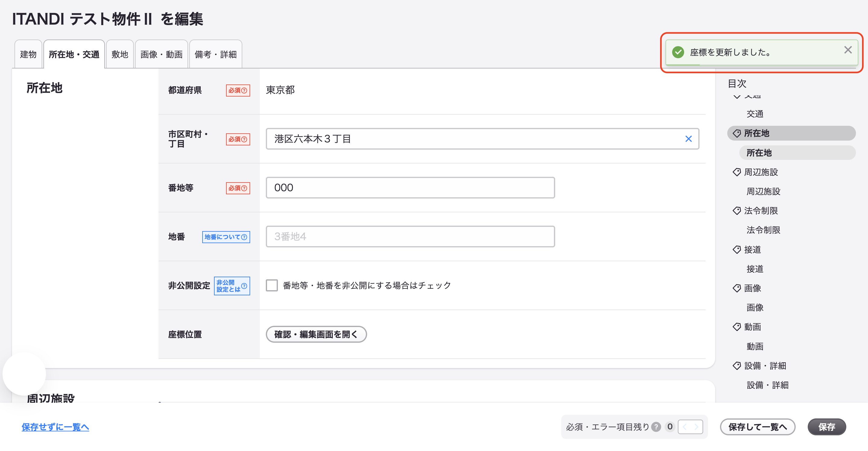The height and width of the screenshot is (451, 868).
Task: Open the 非公開設定とは help badge
Action: pos(232,286)
